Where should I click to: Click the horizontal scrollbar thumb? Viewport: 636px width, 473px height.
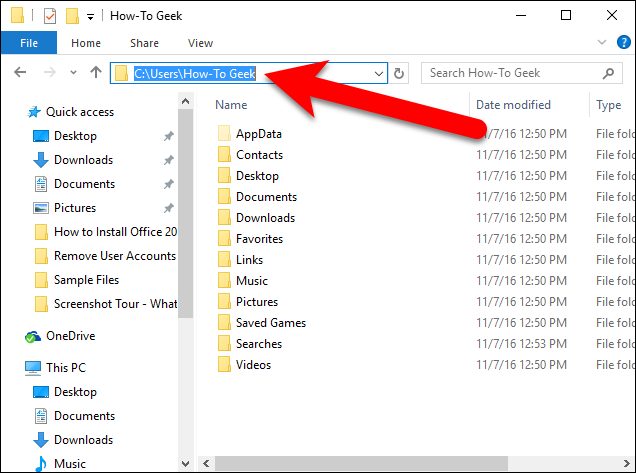[x=361, y=463]
